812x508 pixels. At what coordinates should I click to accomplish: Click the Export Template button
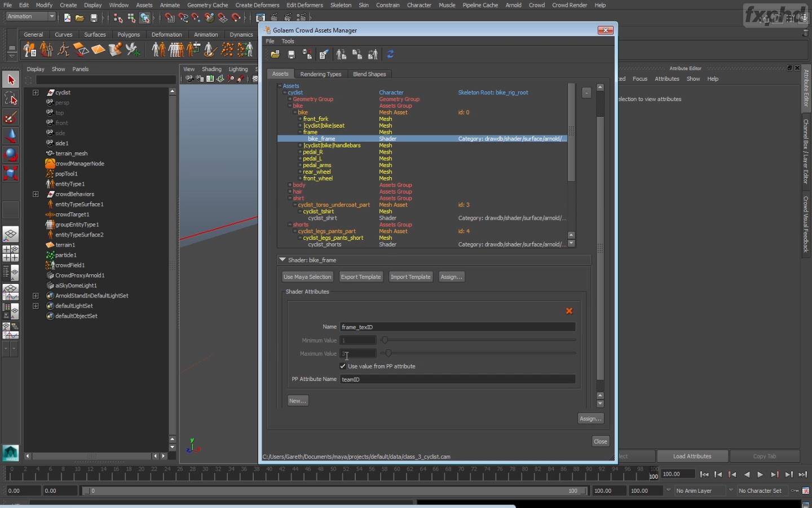361,277
